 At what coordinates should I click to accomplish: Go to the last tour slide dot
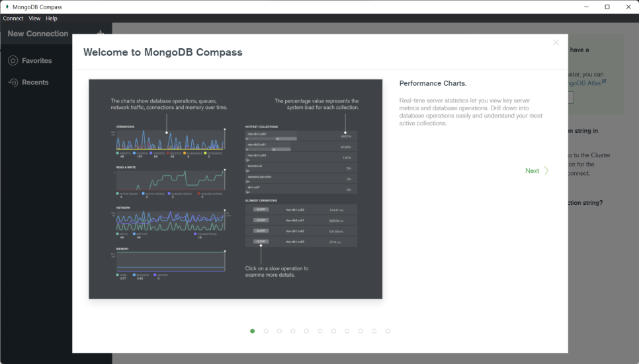click(388, 331)
